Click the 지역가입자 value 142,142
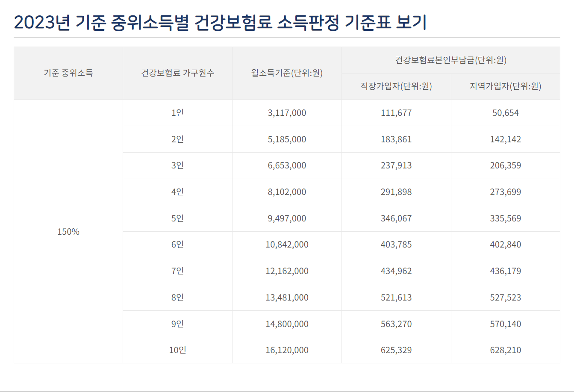 506,139
